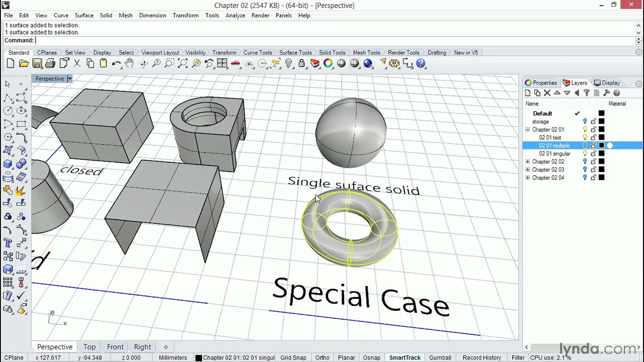Open the Perspective viewport dropdown arrow
This screenshot has width=644, height=362.
(x=70, y=78)
